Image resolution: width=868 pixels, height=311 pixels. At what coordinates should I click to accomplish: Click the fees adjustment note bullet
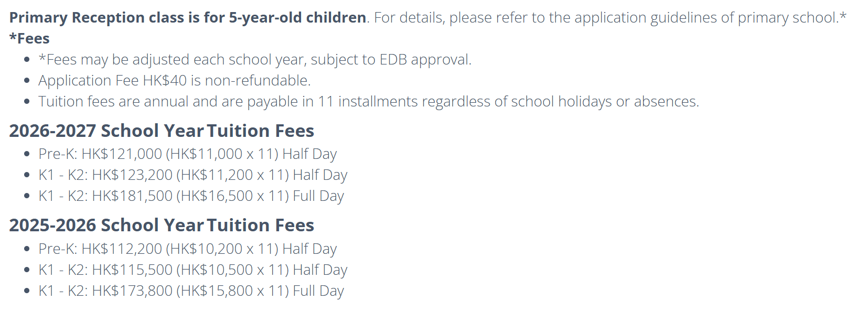(255, 60)
